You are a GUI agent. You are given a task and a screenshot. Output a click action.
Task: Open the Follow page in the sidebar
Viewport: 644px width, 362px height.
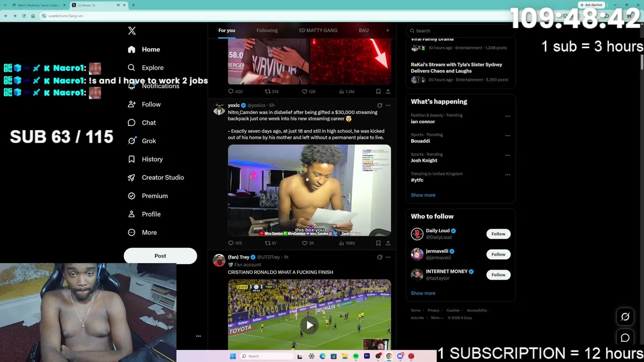144,104
